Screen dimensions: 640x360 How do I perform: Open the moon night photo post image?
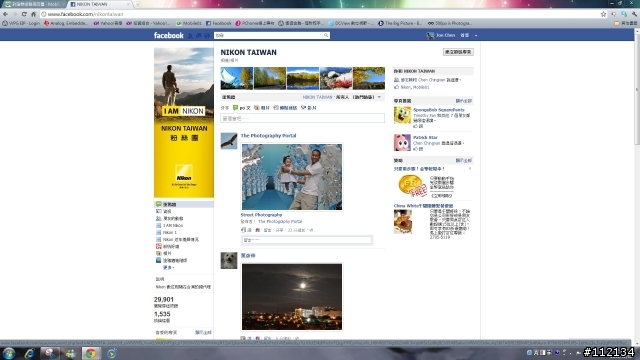(x=292, y=297)
